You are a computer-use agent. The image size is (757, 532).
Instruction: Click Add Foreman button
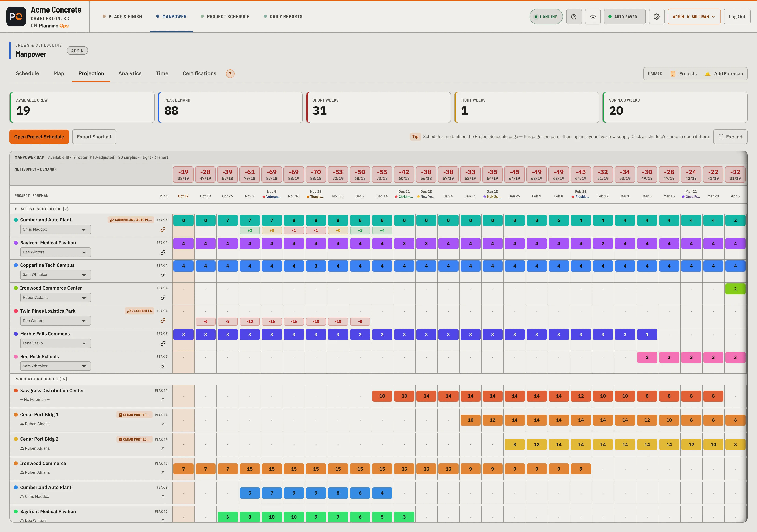coord(724,74)
